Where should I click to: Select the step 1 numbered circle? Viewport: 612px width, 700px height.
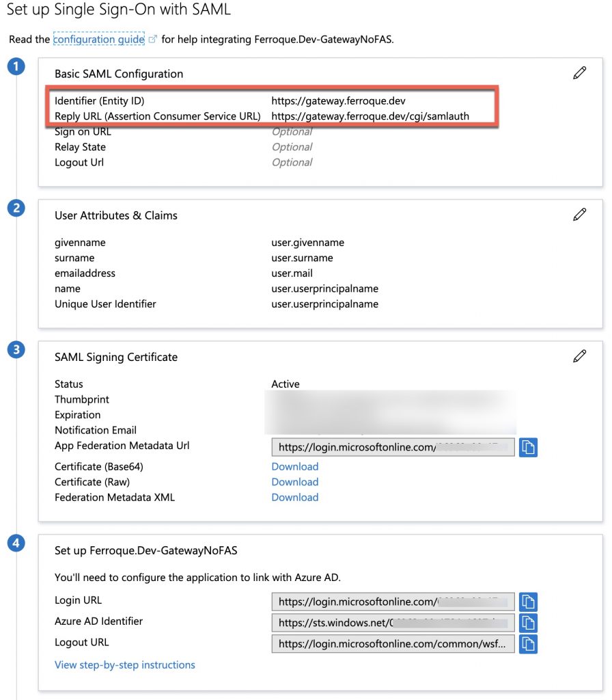(x=16, y=66)
